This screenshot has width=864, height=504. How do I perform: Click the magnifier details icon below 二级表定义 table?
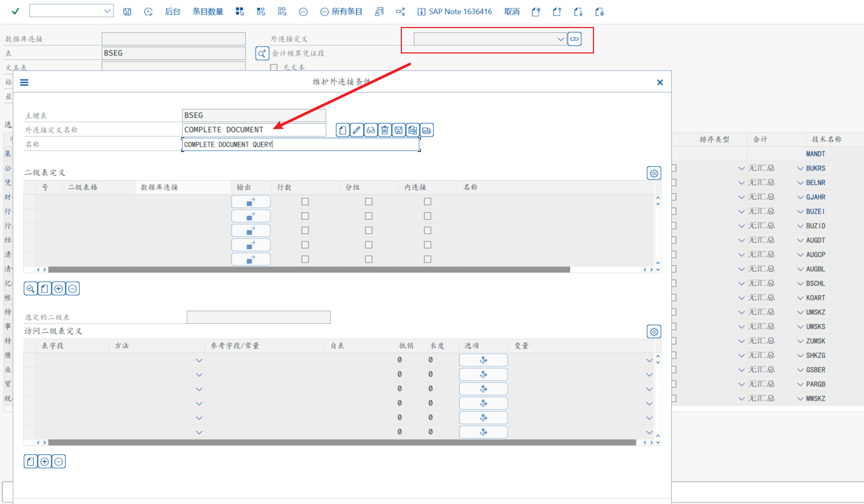pos(31,289)
